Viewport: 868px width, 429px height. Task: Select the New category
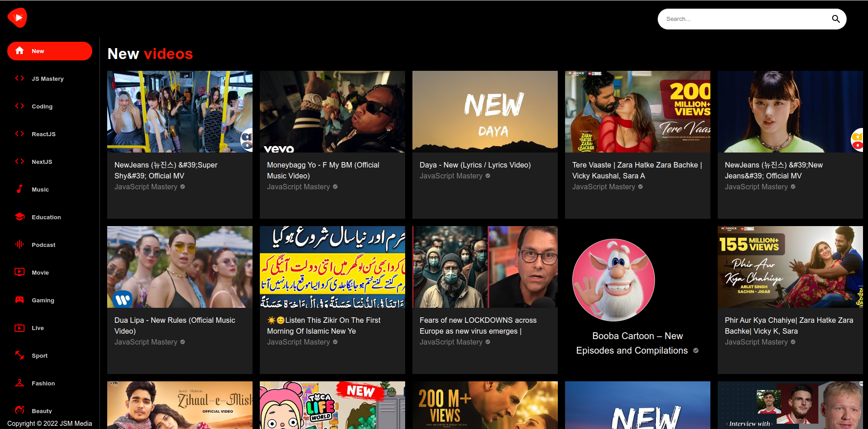point(50,51)
